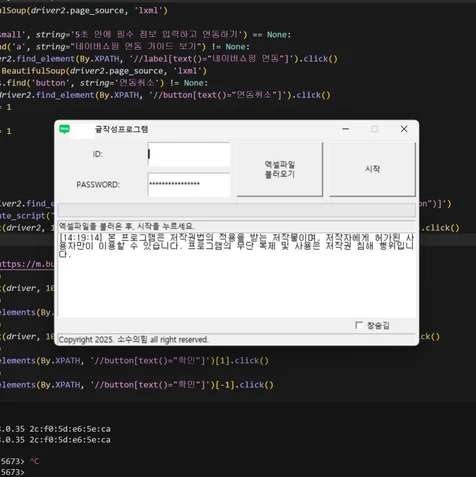This screenshot has width=476, height=477.
Task: Click the 엑셀파일을 불러온 후 status message
Action: point(127,226)
